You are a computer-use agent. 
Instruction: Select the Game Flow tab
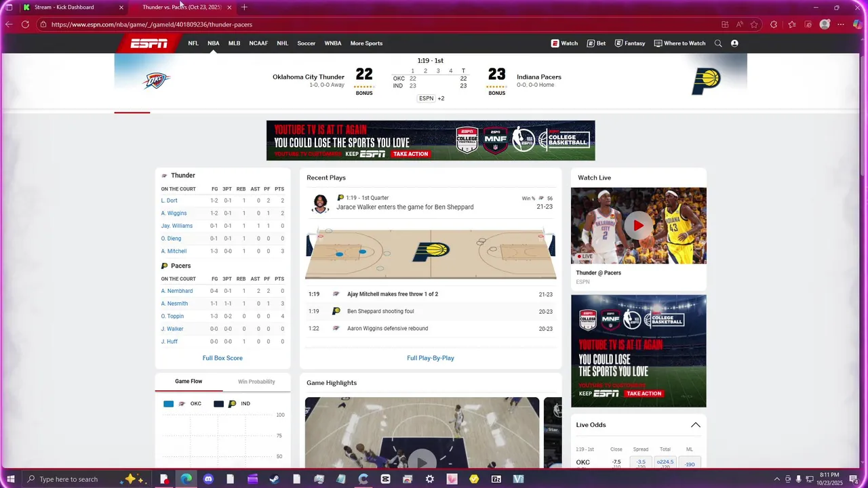(x=189, y=382)
